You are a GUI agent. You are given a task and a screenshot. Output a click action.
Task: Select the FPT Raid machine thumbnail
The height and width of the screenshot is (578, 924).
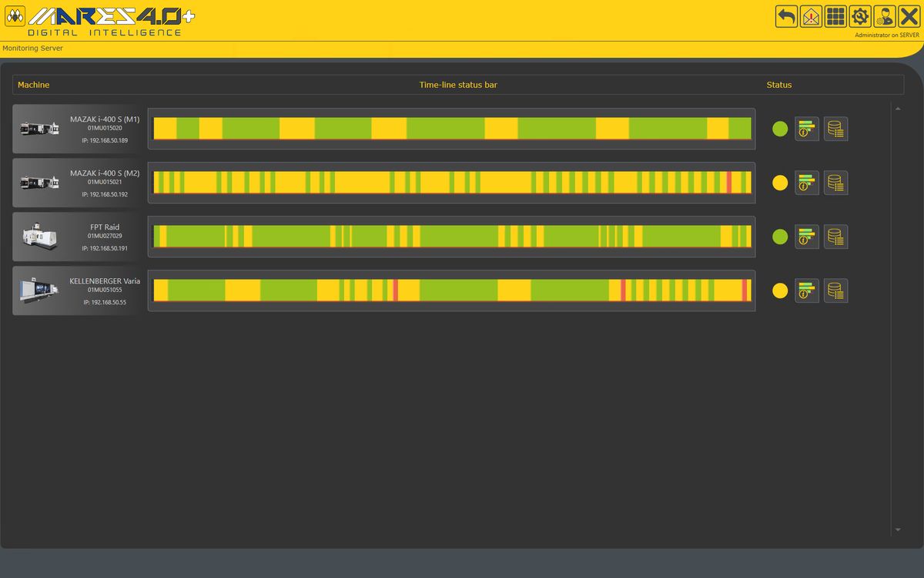(x=39, y=237)
